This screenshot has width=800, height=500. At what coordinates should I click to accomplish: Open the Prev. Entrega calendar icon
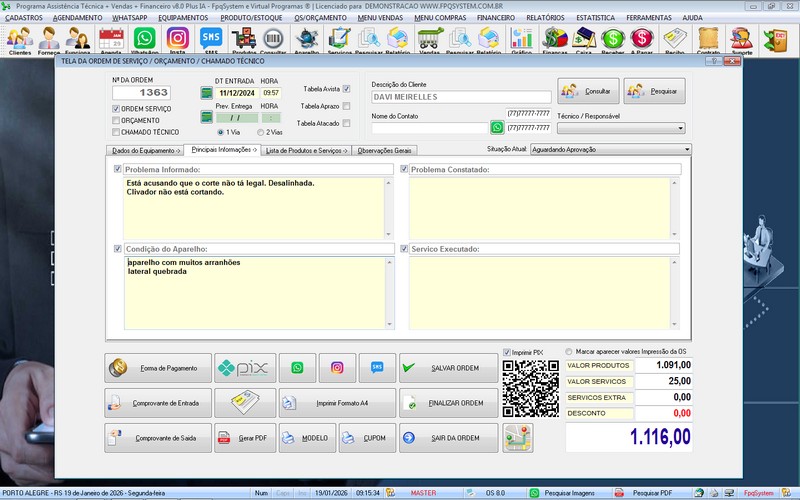pos(206,117)
